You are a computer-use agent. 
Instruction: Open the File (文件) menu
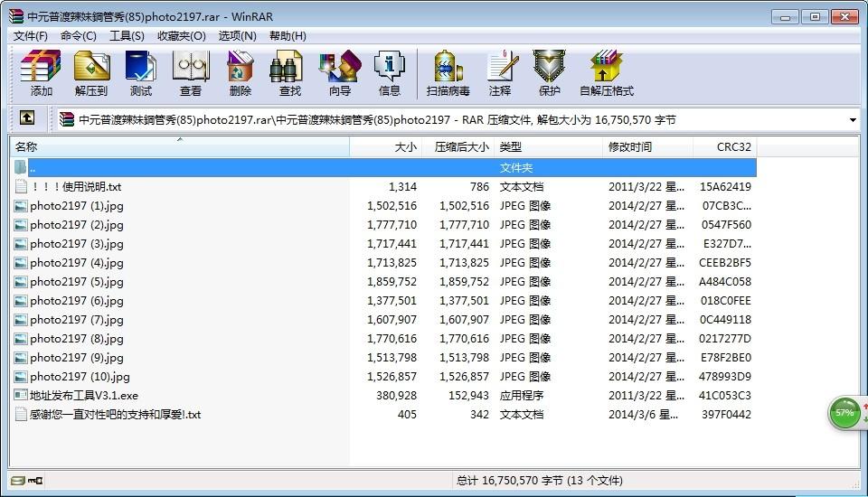[x=31, y=35]
